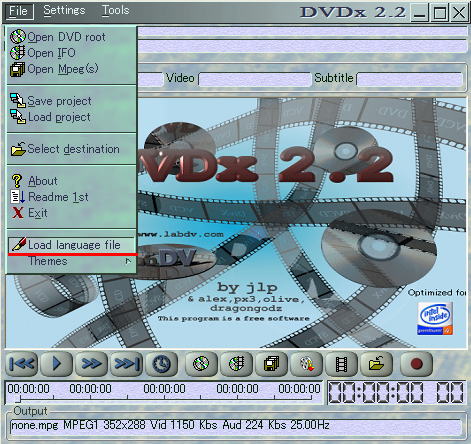Click the question mark About icon
Viewport: 471px width, 444px height.
click(x=17, y=181)
